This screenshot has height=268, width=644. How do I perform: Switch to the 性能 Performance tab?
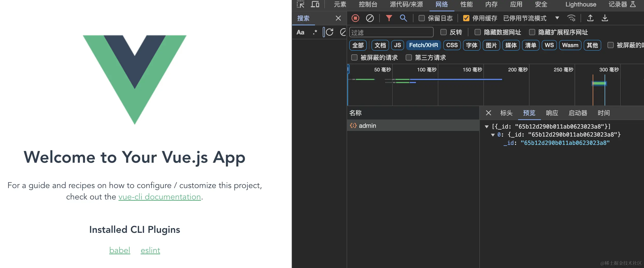467,4
